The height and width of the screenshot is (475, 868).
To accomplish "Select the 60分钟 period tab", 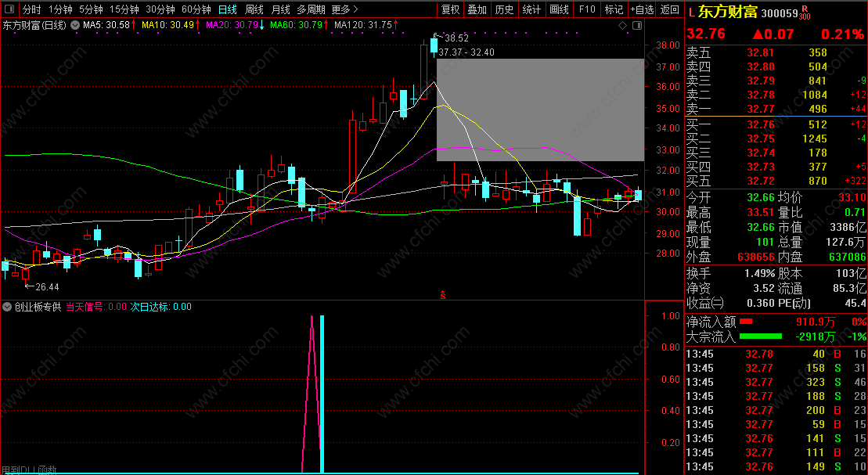I will coord(196,9).
